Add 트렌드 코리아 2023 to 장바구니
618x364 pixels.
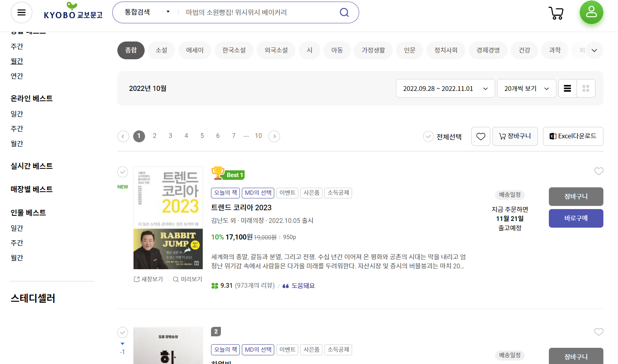576,196
